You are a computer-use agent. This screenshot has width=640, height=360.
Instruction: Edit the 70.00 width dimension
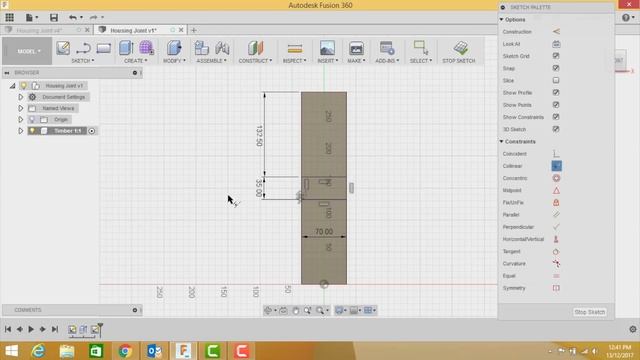coord(324,232)
